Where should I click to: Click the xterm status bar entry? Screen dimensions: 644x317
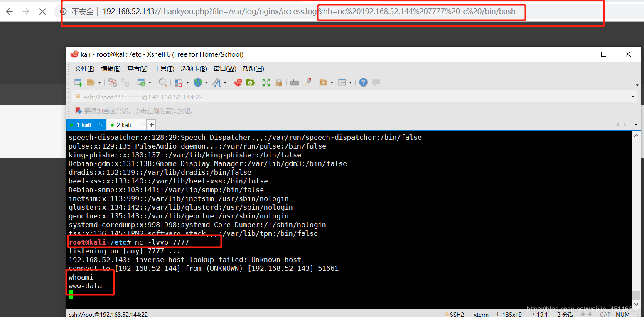[x=481, y=314]
